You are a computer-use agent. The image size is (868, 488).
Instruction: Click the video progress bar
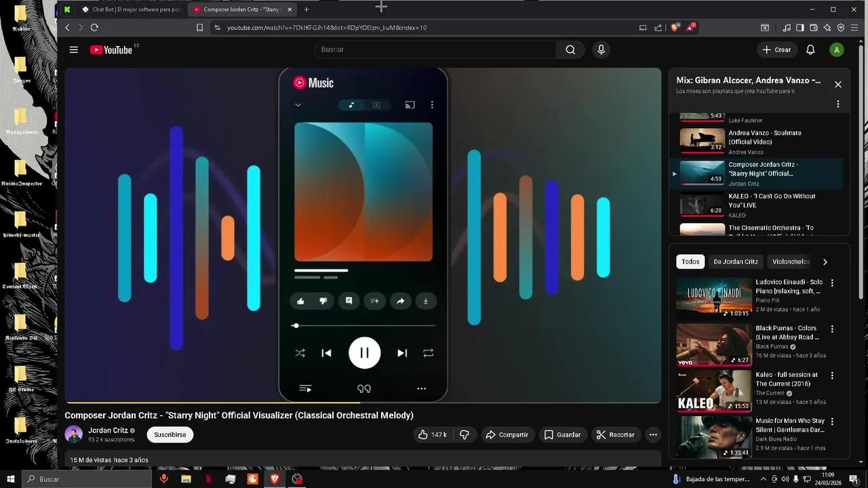pyautogui.click(x=363, y=403)
